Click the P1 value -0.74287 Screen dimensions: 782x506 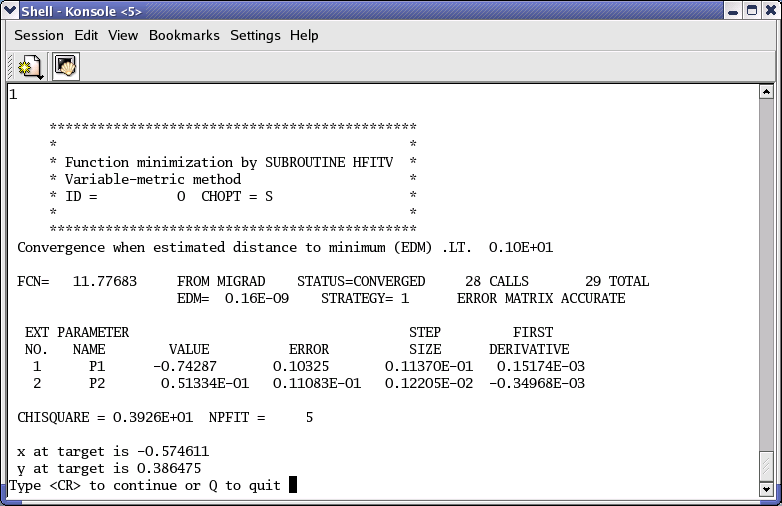coord(185,366)
